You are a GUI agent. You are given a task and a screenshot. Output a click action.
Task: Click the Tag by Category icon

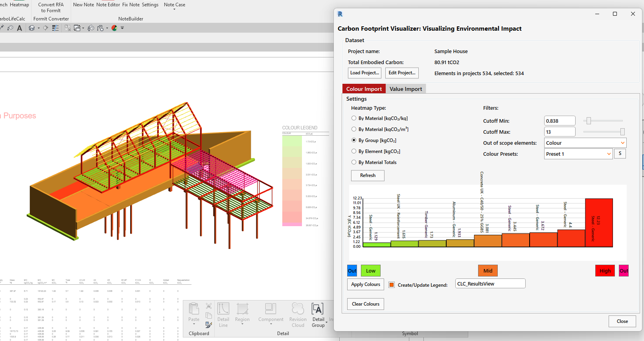tap(10, 28)
